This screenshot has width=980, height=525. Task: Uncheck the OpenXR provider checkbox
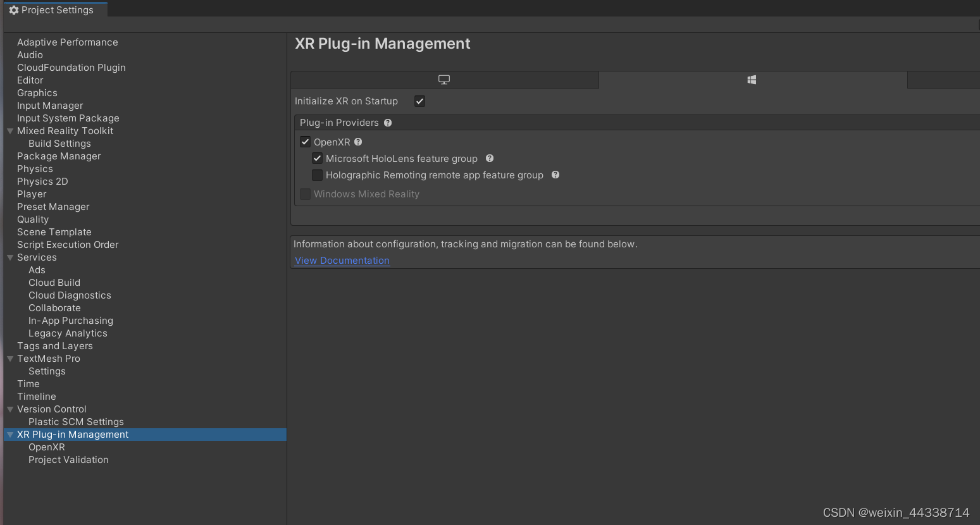click(305, 142)
